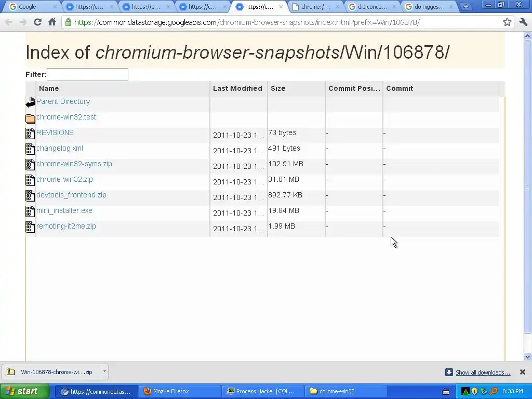The width and height of the screenshot is (532, 399).
Task: Close the chrome:/ tab
Action: pos(338,7)
